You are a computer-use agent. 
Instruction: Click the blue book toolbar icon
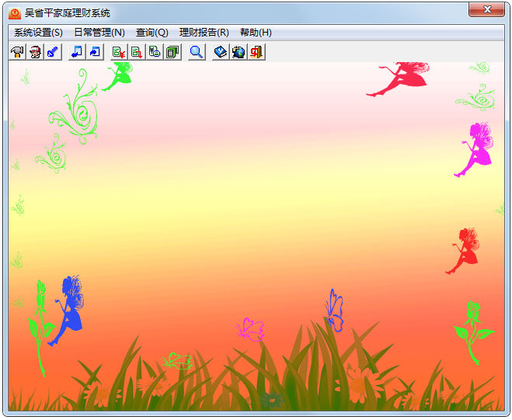pyautogui.click(x=221, y=52)
